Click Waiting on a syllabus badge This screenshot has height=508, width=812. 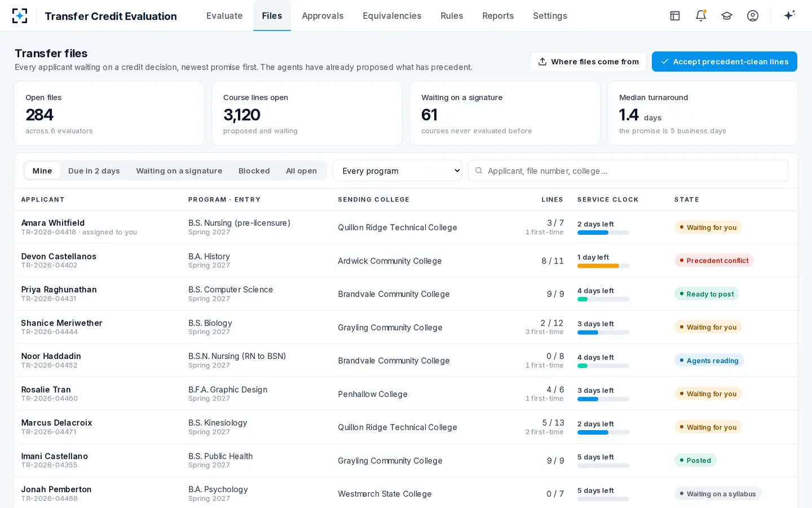coord(718,493)
